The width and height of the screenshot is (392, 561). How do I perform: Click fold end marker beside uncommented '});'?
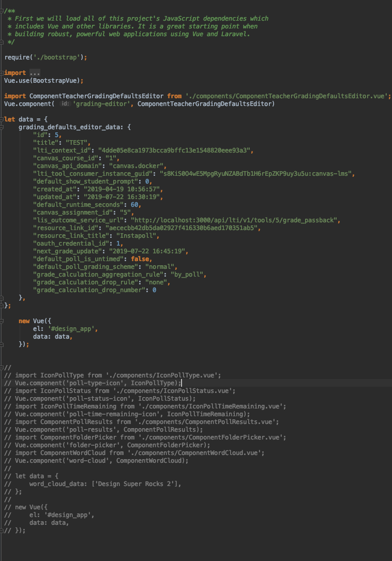pyautogui.click(x=2, y=344)
